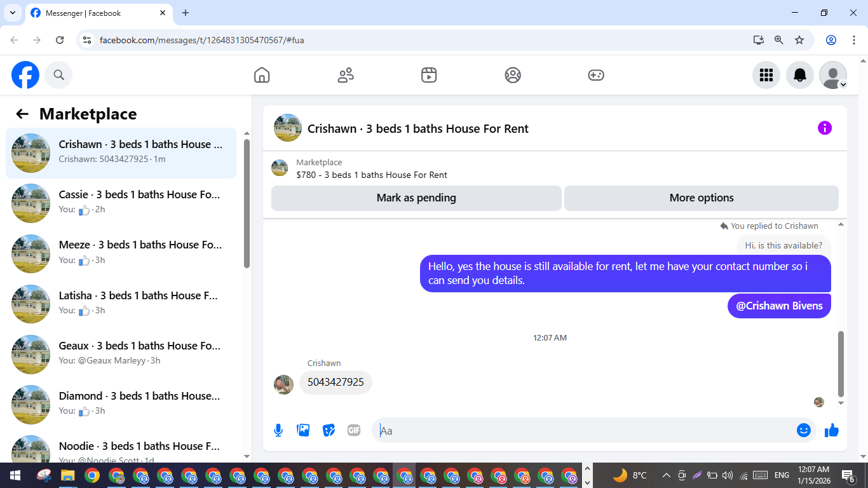Open the listing thumbnail in conversation header

coord(288,128)
